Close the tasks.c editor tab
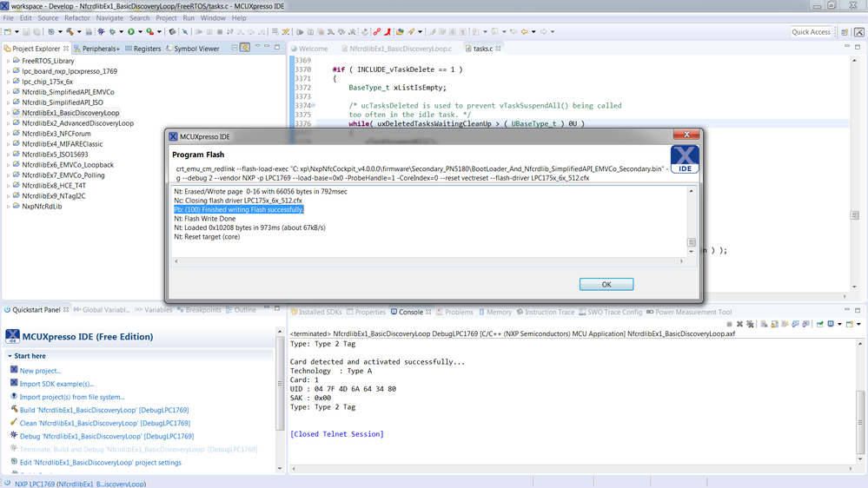This screenshot has height=488, width=868. [498, 49]
